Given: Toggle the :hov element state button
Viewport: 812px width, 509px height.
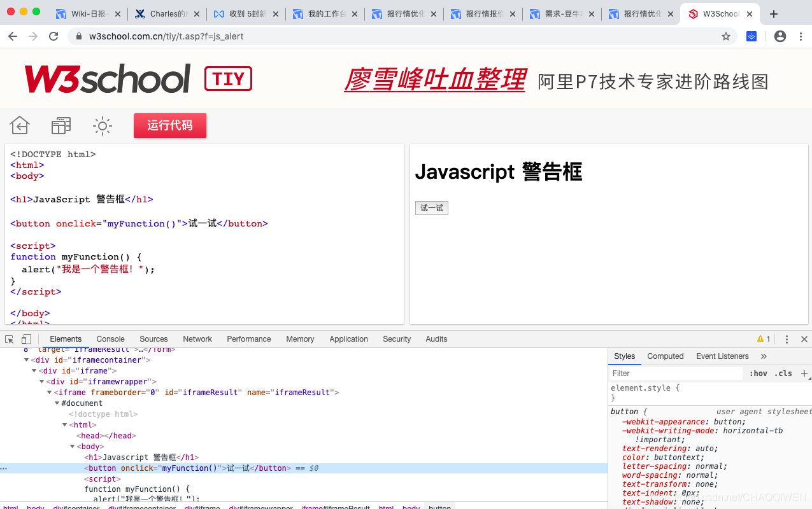Looking at the screenshot, I should click(758, 373).
